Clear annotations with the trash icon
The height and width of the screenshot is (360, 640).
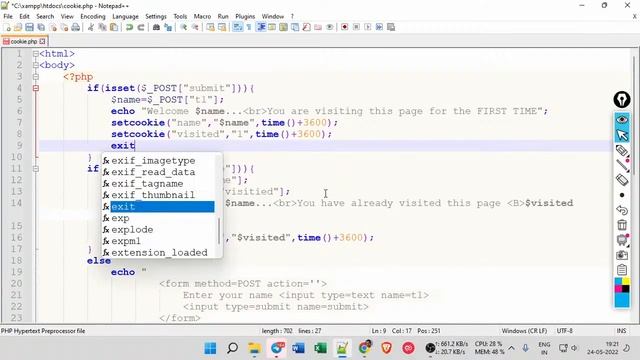[x=622, y=224]
